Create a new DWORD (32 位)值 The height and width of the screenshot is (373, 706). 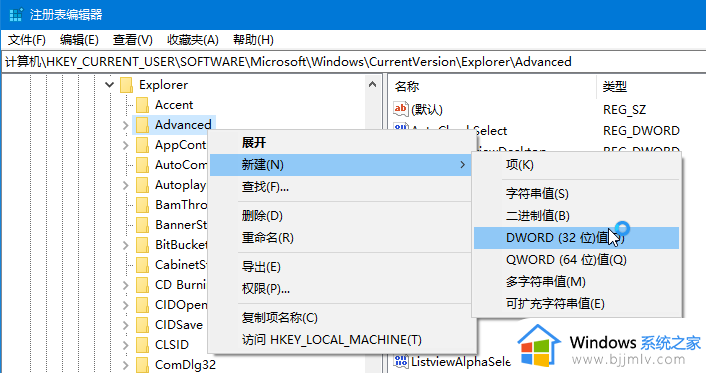click(x=576, y=238)
